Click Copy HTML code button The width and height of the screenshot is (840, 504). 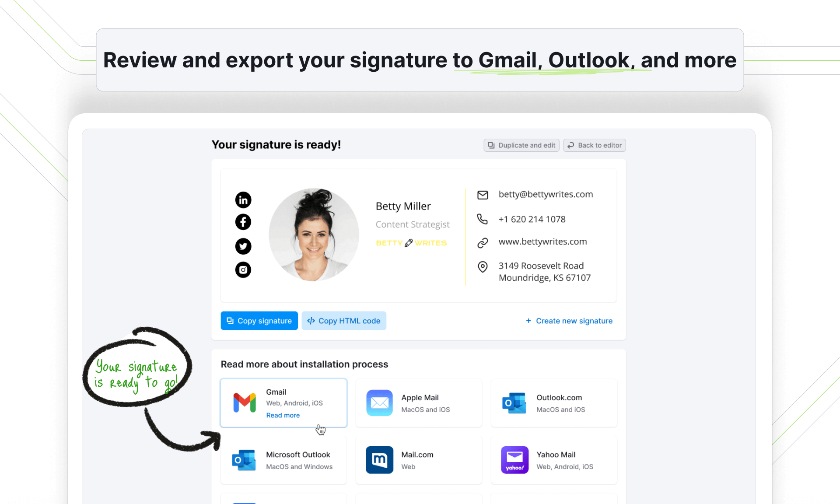coord(344,320)
